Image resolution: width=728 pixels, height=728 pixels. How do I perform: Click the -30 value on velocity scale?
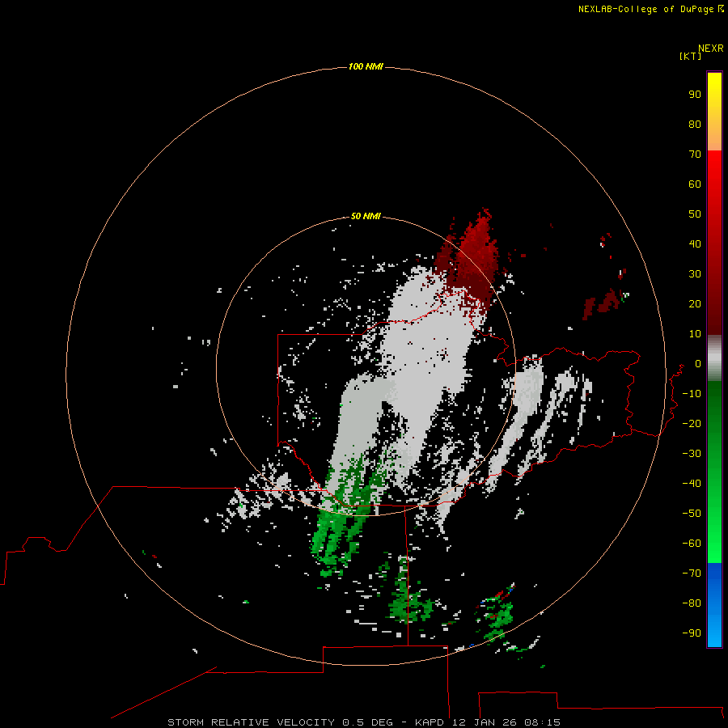pyautogui.click(x=692, y=454)
